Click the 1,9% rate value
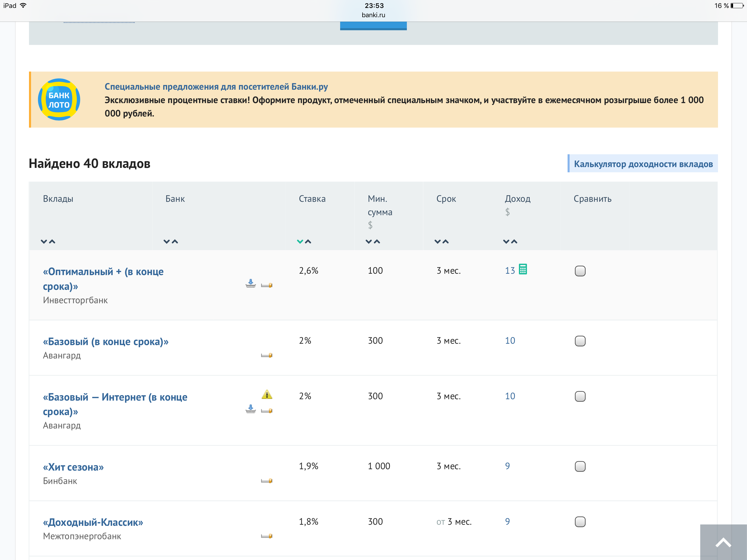 [309, 466]
